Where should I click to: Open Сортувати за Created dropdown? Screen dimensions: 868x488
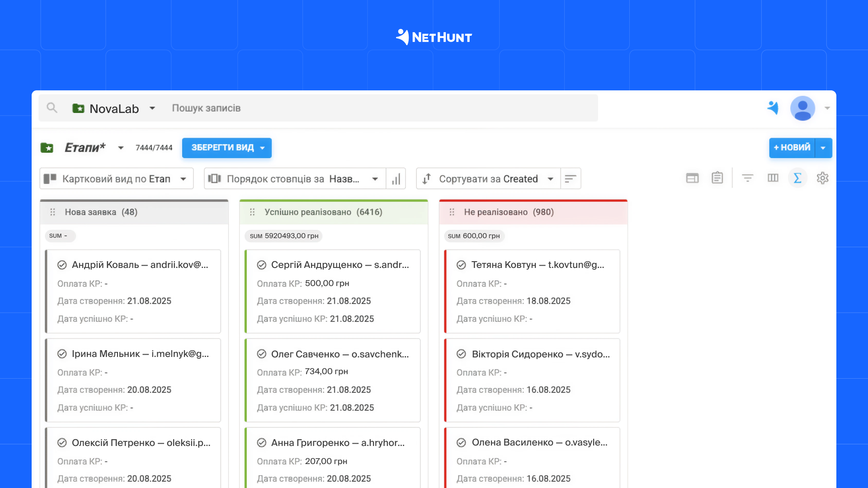[x=488, y=178]
